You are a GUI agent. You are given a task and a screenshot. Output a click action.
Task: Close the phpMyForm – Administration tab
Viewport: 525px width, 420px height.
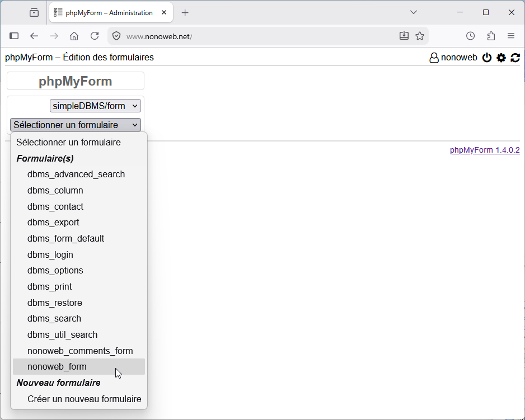pyautogui.click(x=164, y=13)
